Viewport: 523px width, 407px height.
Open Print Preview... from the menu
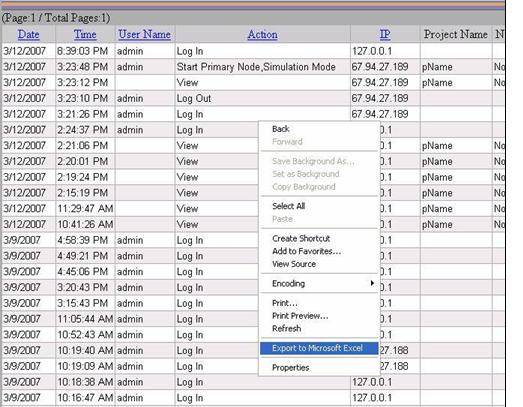(x=300, y=316)
